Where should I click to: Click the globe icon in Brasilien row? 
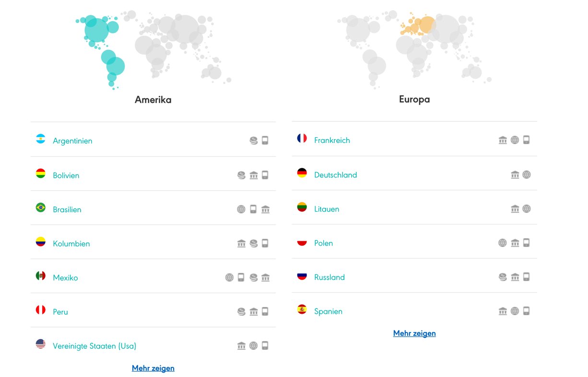pyautogui.click(x=241, y=210)
